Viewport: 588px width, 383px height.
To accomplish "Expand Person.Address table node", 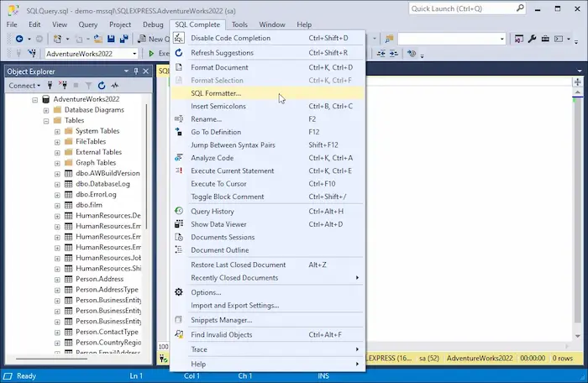I will point(57,280).
